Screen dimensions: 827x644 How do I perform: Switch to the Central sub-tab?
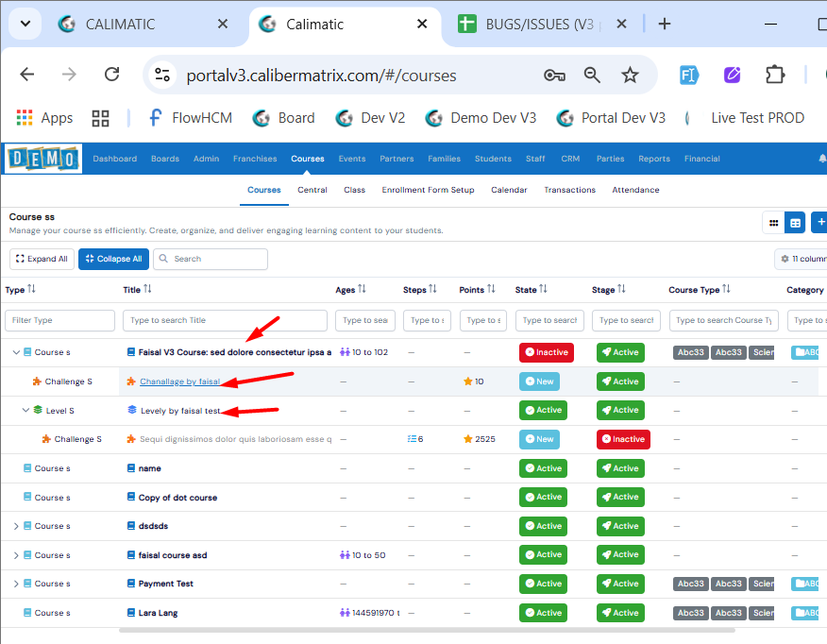pyautogui.click(x=312, y=190)
